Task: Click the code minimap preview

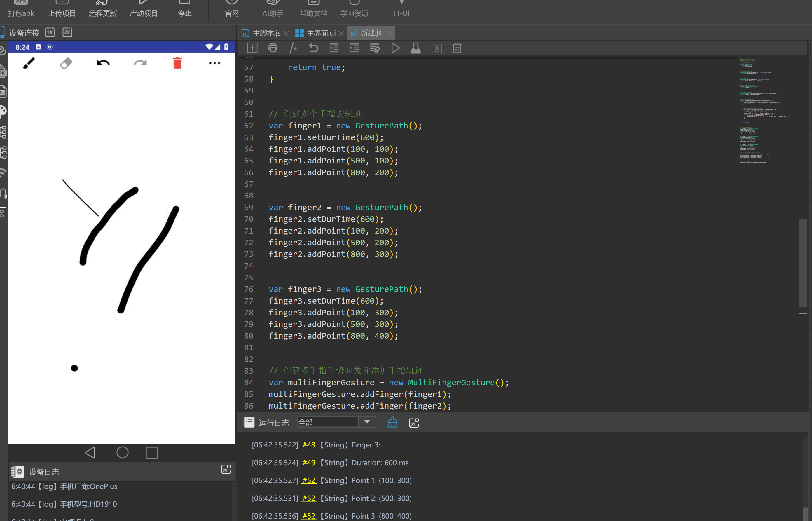Action: pos(764,111)
